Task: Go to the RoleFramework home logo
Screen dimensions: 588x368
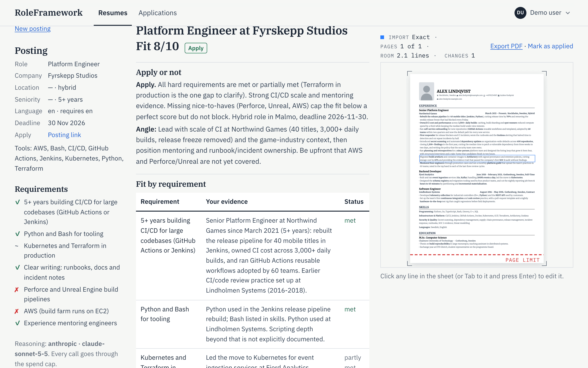Action: tap(49, 13)
